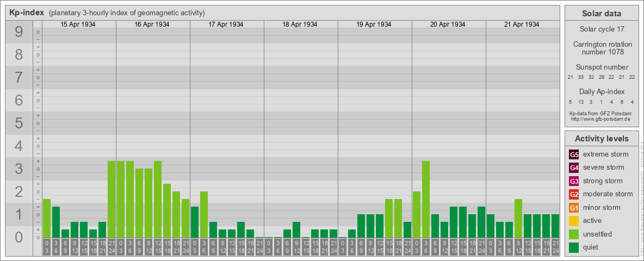
Task: Click the dark green quiet swatch
Action: coord(574,247)
